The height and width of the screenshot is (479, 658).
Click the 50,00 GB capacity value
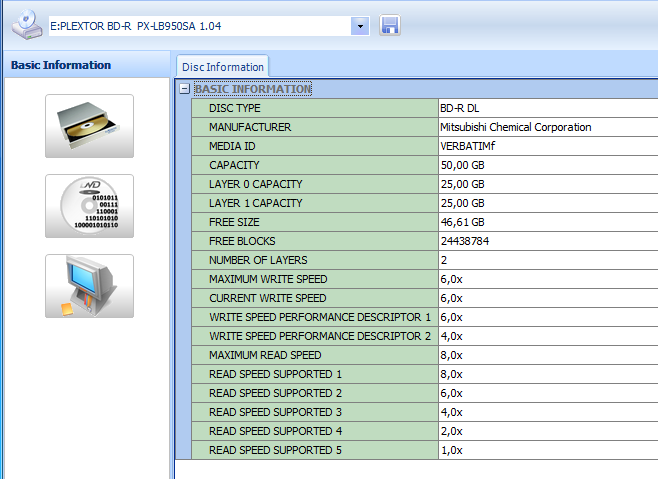click(x=462, y=165)
